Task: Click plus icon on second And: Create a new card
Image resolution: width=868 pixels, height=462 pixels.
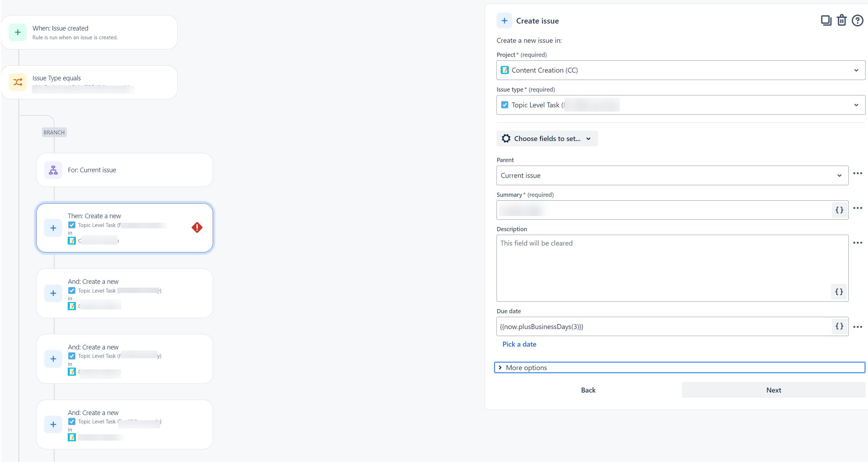Action: [x=53, y=359]
